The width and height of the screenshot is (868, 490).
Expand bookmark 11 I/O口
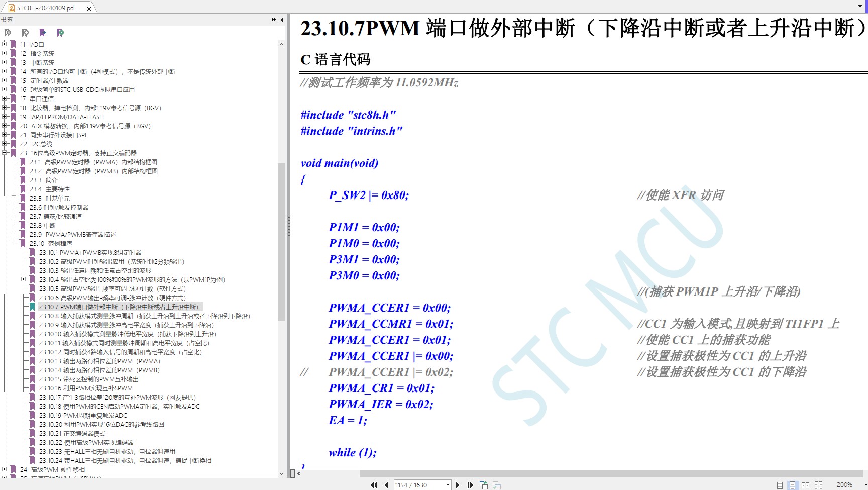click(5, 44)
